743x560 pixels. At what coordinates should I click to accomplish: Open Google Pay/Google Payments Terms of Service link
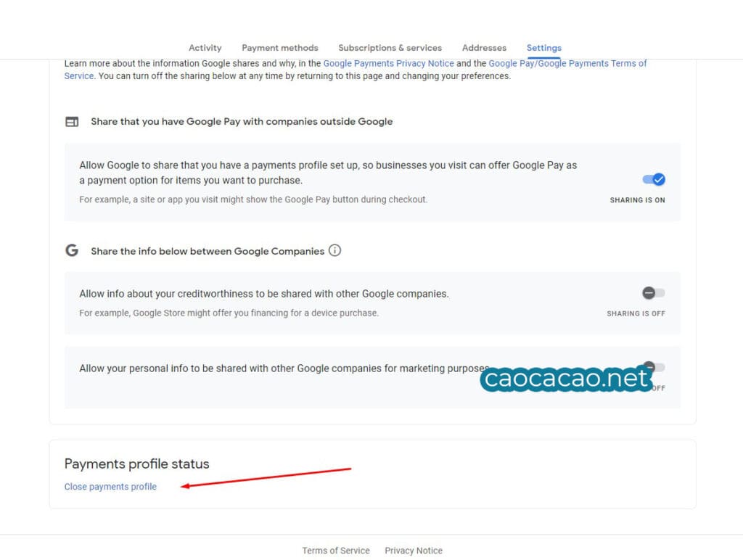tap(567, 64)
